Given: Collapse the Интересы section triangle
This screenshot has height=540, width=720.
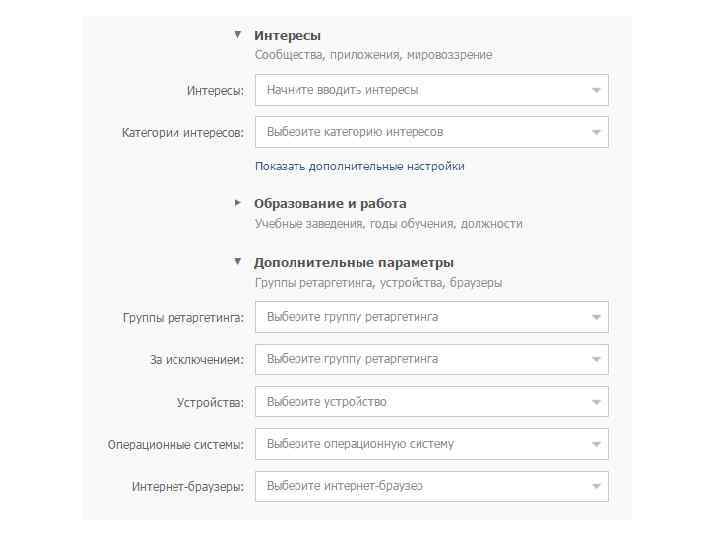Looking at the screenshot, I should point(238,35).
